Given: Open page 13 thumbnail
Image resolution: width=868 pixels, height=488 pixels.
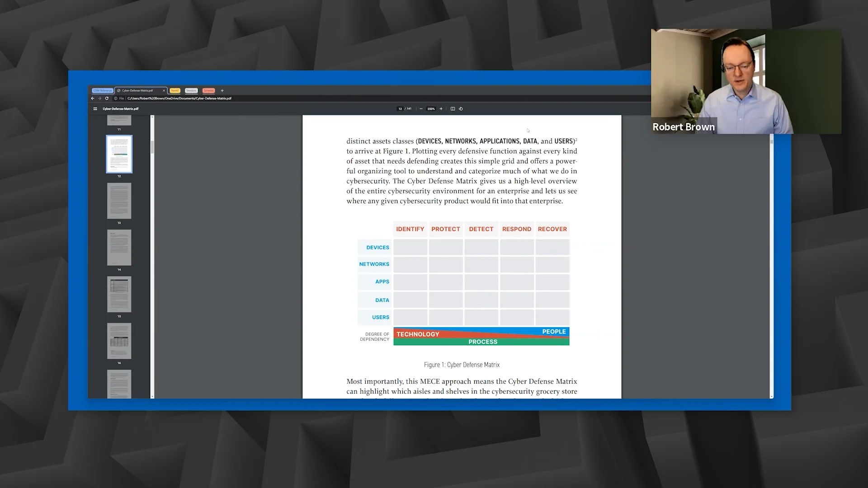Looking at the screenshot, I should [x=119, y=201].
